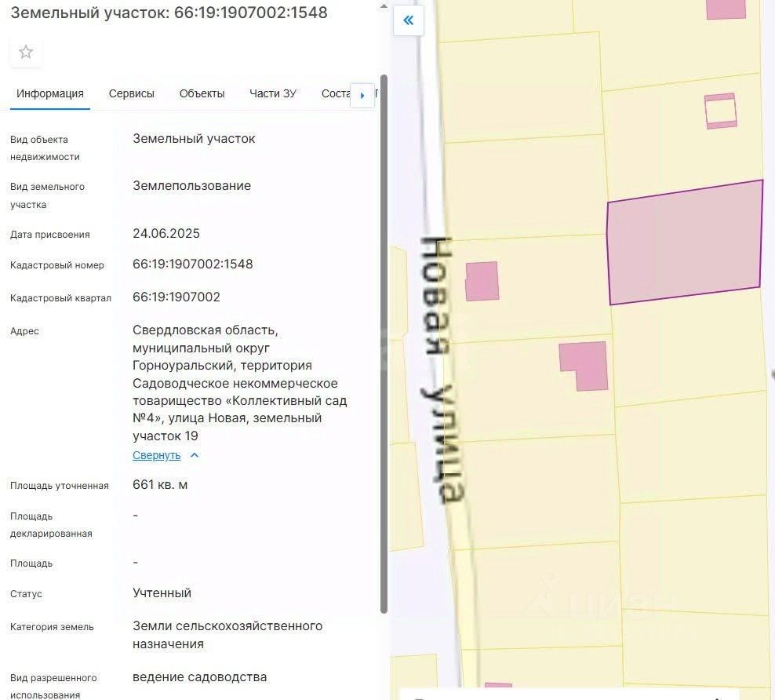This screenshot has height=700, width=775.
Task: Click the cadastral quarter value 66:19:1907002
Action: tap(176, 297)
